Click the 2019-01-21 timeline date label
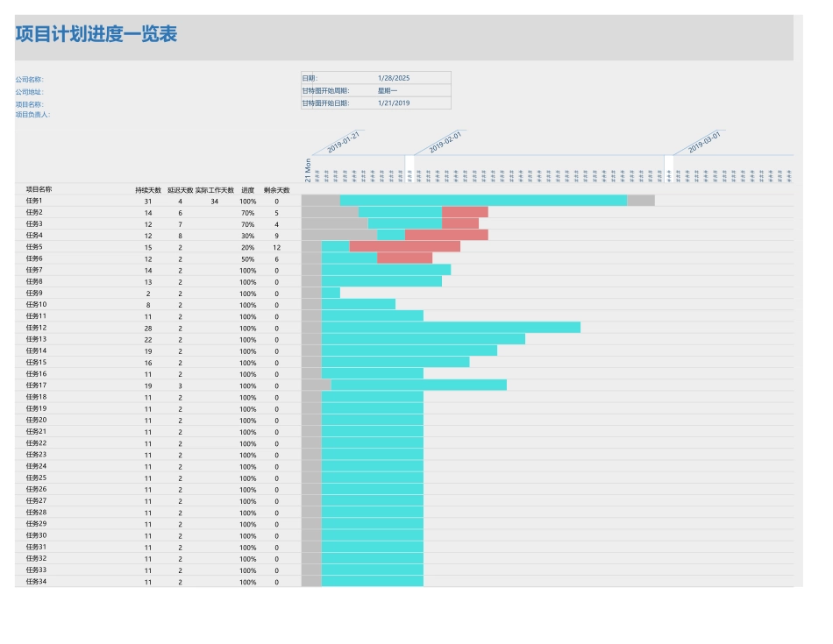 click(x=344, y=143)
